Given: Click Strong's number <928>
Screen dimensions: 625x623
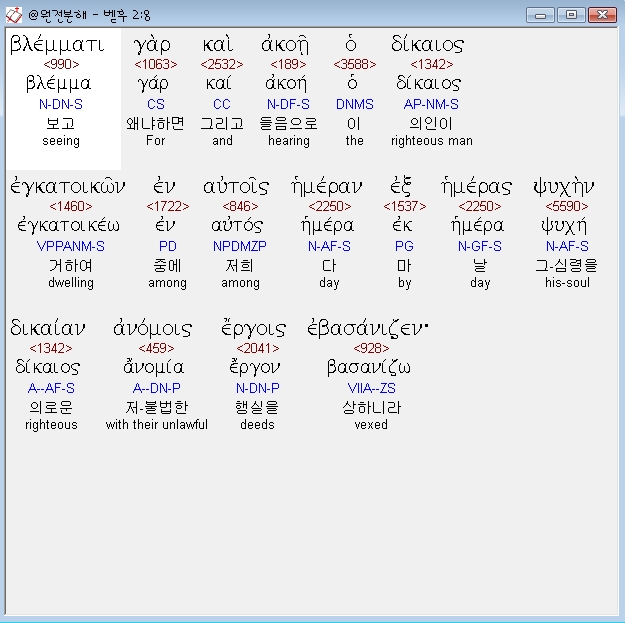Looking at the screenshot, I should pyautogui.click(x=371, y=348).
